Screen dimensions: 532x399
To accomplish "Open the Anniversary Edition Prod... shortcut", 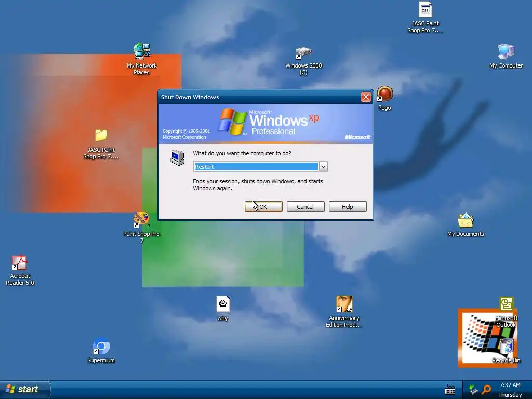I will (344, 304).
